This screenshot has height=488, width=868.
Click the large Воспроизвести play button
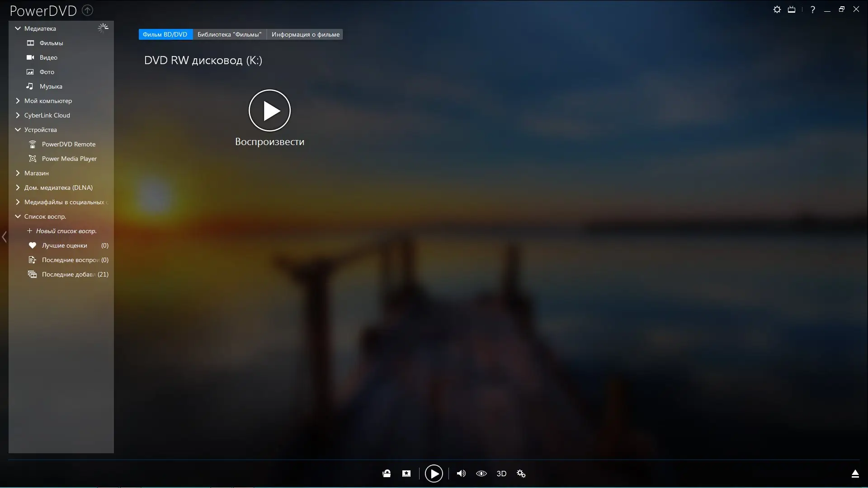click(269, 110)
